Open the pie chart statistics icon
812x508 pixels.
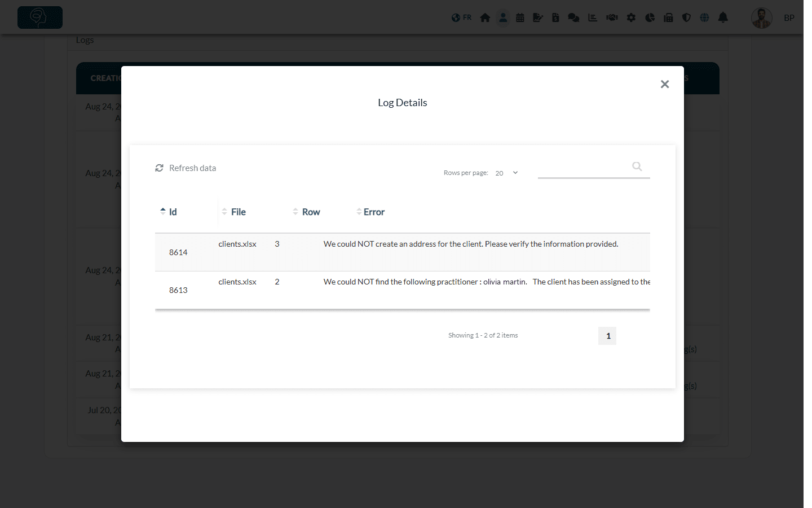click(x=650, y=17)
